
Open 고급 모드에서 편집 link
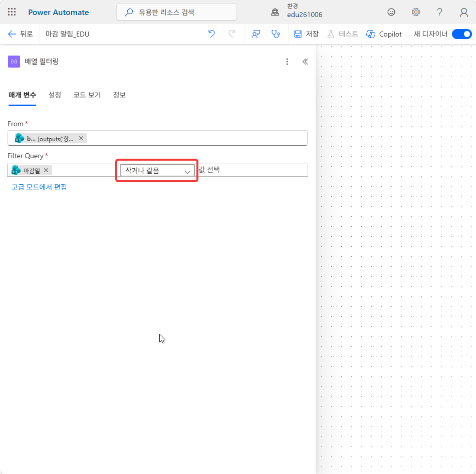(39, 187)
